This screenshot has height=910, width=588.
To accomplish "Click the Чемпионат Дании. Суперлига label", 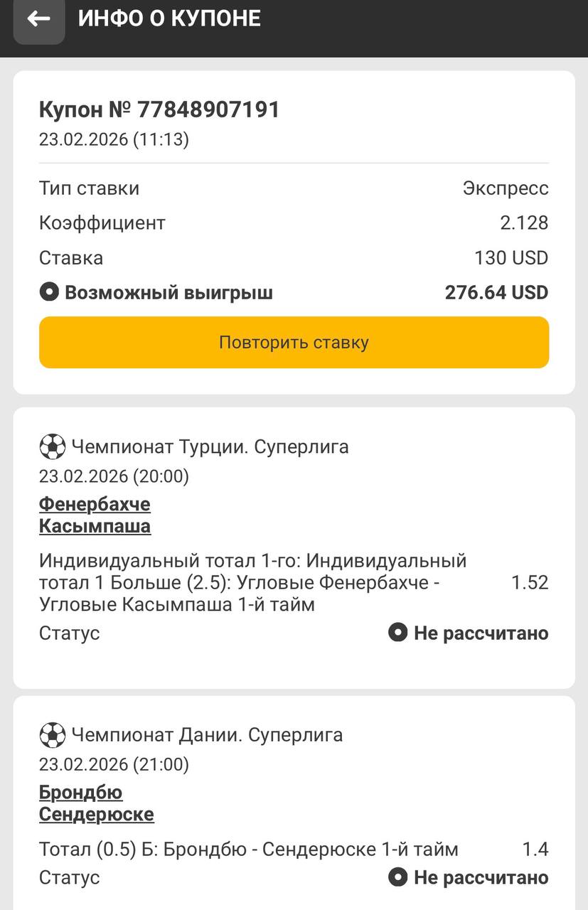I will coord(207,734).
